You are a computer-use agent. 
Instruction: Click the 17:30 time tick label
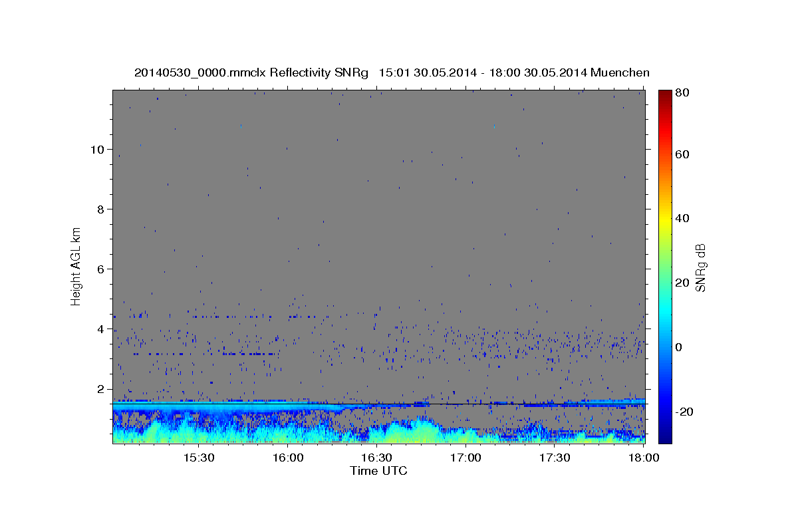tap(555, 458)
